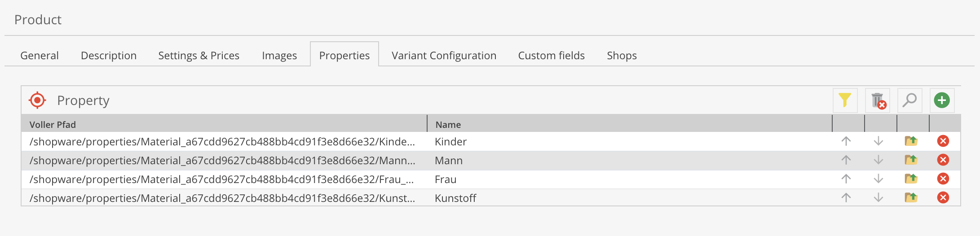Move the Kinder row down
Viewport: 980px width, 236px height.
(x=878, y=141)
